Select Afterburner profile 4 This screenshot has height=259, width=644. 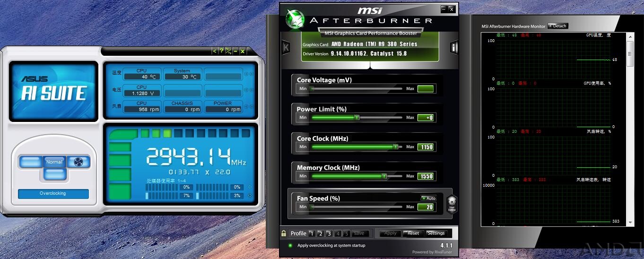coord(338,233)
